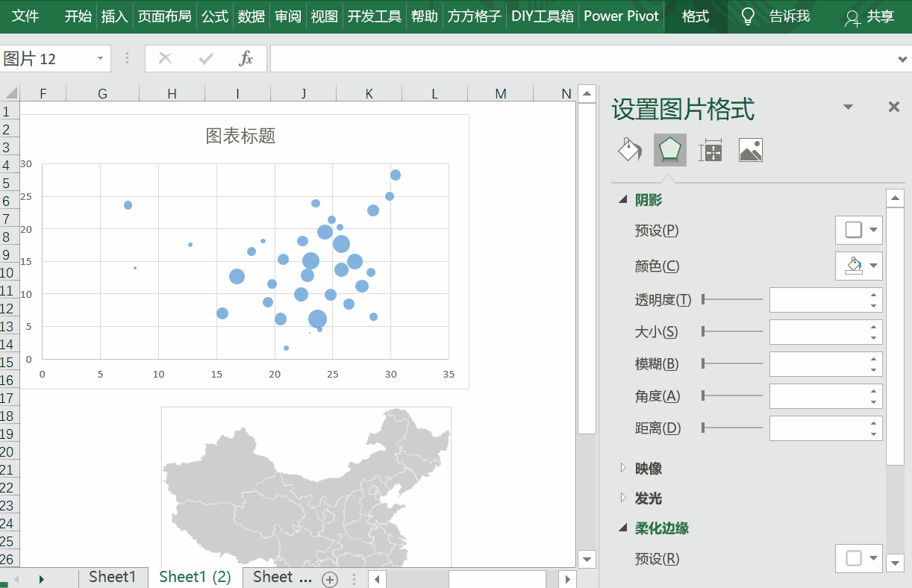Increase the 角度 value with up spinner
This screenshot has height=588, width=912.
tap(874, 390)
